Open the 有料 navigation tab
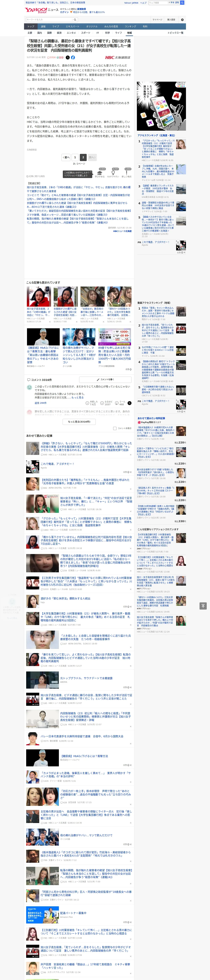Screen dimensions: 210x980 pos(145,27)
